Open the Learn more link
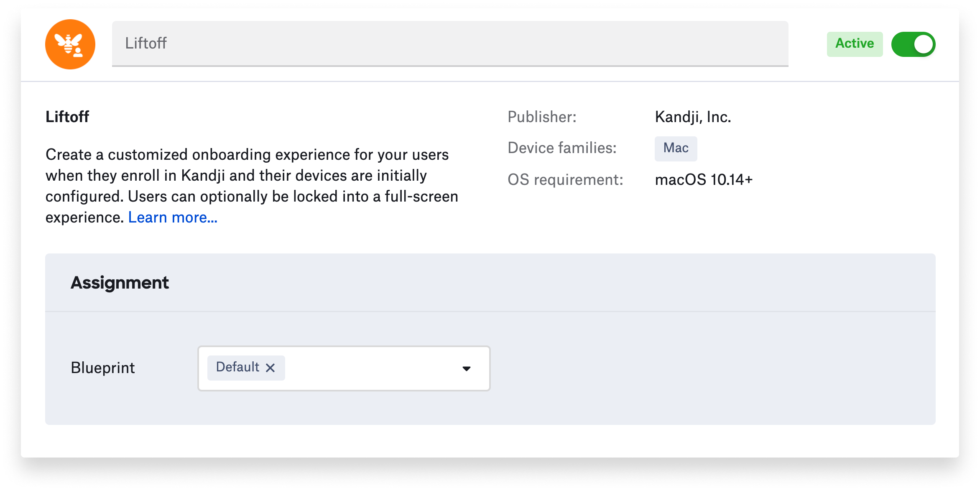This screenshot has width=980, height=491. 173,217
